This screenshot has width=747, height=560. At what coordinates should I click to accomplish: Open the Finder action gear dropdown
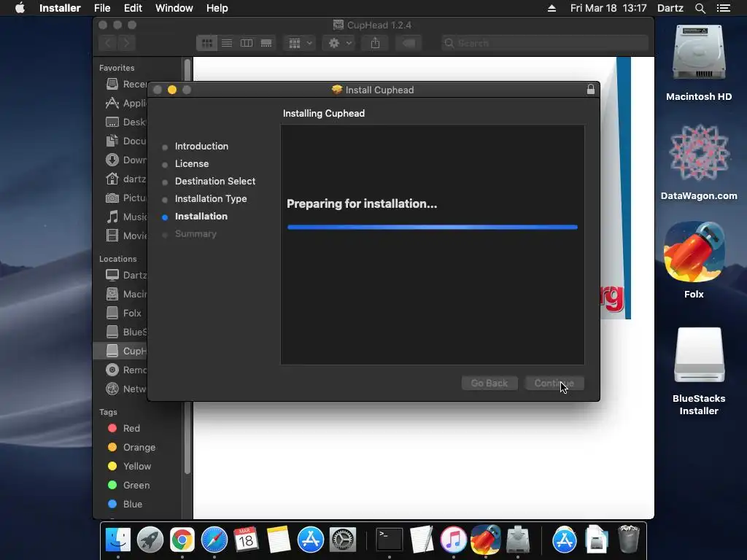click(339, 43)
